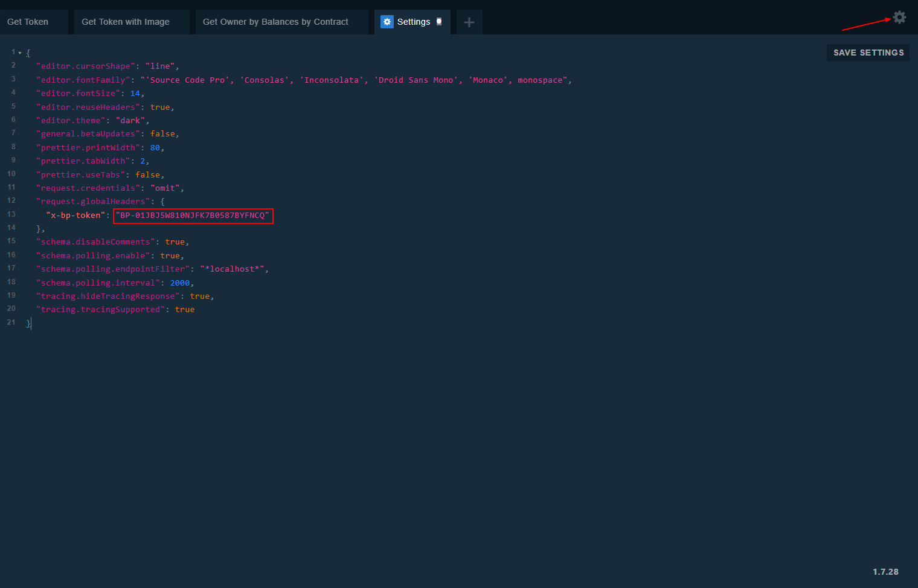The height and width of the screenshot is (588, 918).
Task: Open Get Owner by Balances by Contract tab
Action: [x=281, y=22]
